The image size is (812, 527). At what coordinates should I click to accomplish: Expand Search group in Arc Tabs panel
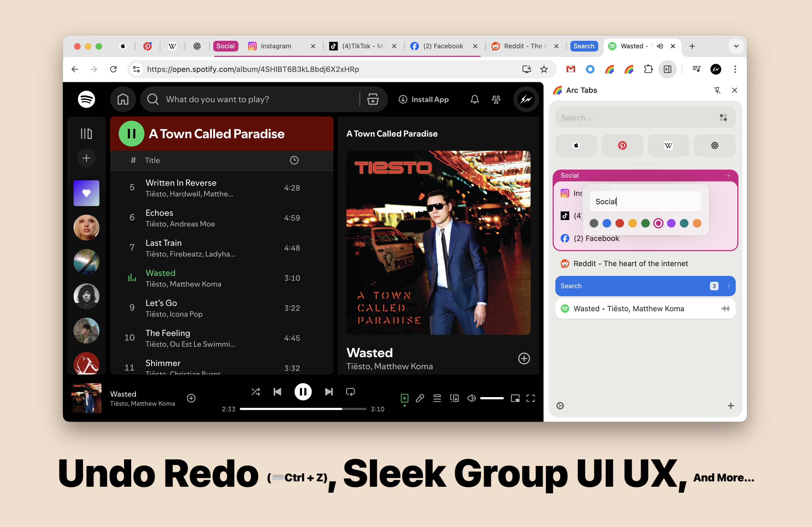click(x=645, y=286)
